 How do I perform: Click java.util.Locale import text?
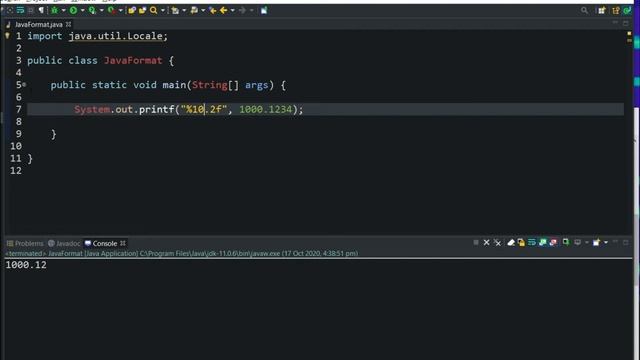tap(116, 36)
